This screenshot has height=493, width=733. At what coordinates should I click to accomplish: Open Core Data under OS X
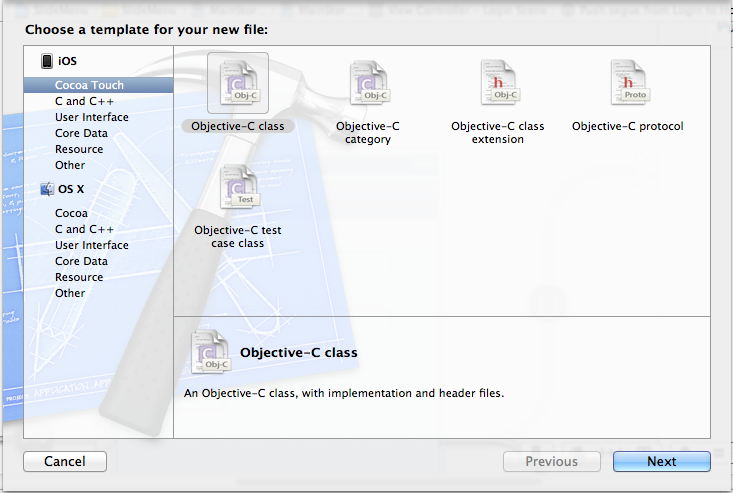pos(81,261)
